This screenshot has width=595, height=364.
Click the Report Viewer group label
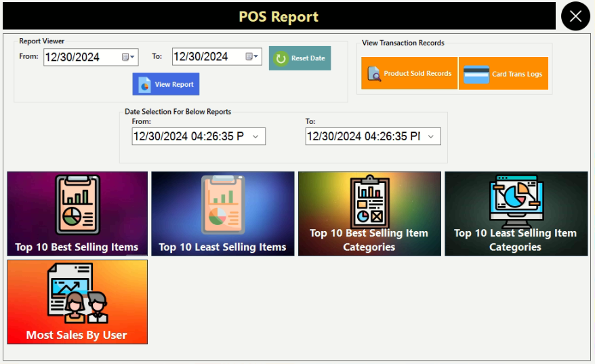point(42,41)
